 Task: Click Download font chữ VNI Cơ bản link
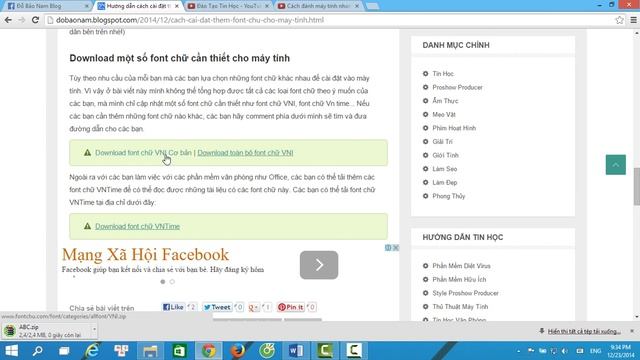coord(143,153)
